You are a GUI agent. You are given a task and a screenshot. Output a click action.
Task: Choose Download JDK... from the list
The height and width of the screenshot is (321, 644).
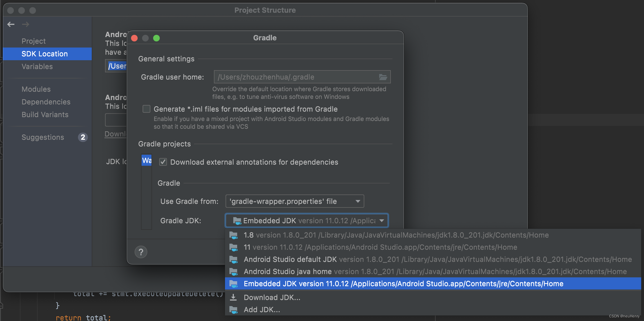[x=433, y=298]
